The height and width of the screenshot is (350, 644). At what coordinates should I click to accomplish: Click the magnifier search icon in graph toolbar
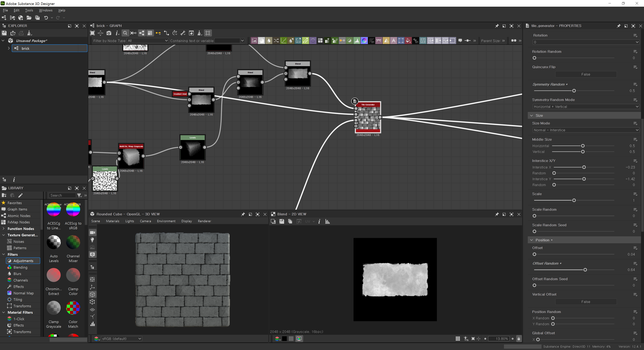[x=125, y=33]
